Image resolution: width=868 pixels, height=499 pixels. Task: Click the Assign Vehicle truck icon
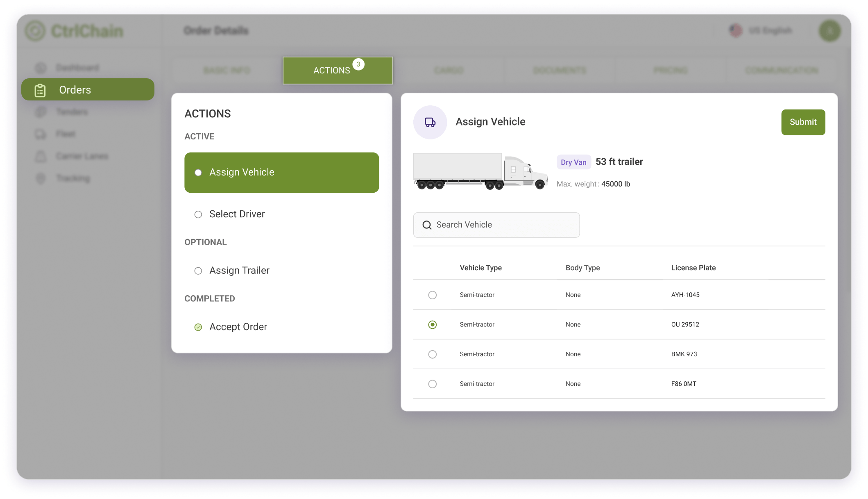pos(430,122)
